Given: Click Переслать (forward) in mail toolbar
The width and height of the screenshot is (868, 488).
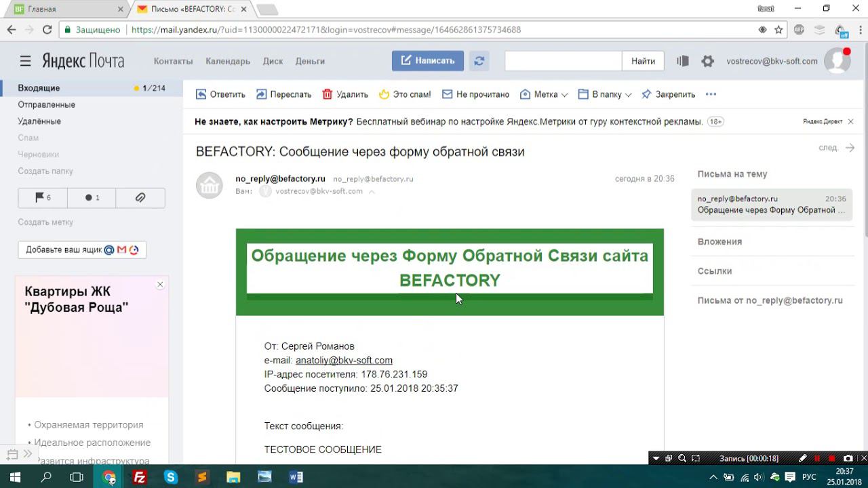Looking at the screenshot, I should pos(283,94).
